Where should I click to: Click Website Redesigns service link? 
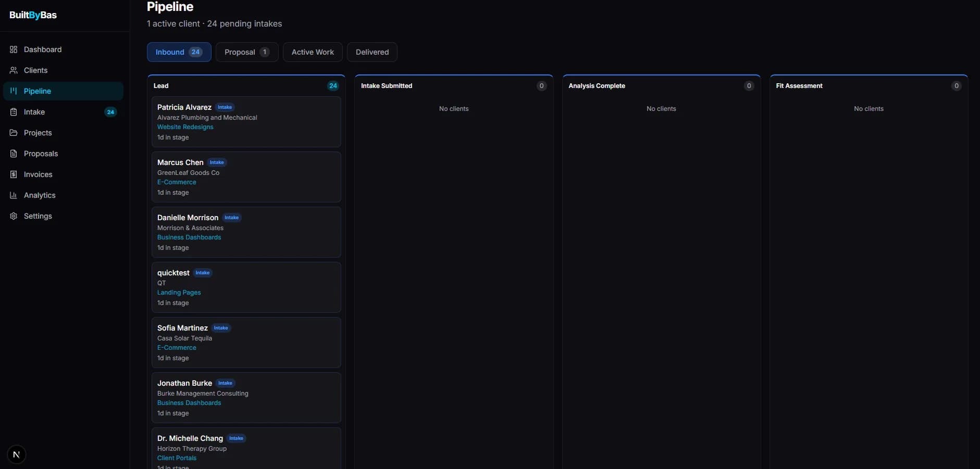coord(185,127)
